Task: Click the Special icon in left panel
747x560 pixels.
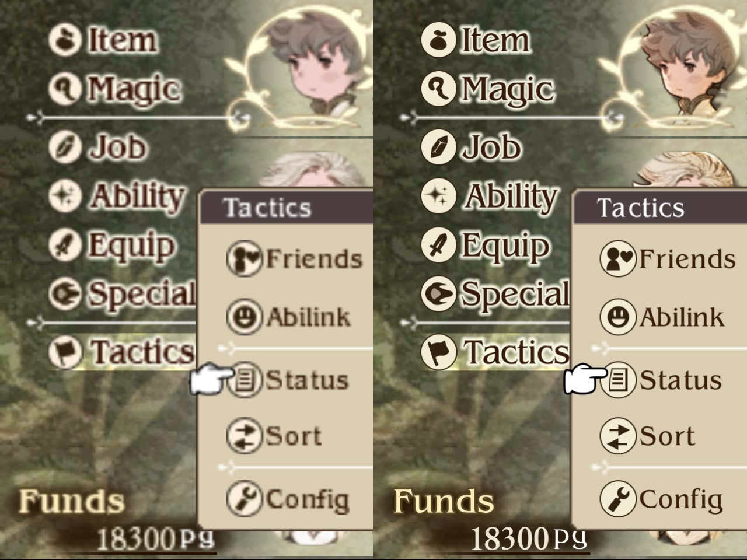Action: 65,293
